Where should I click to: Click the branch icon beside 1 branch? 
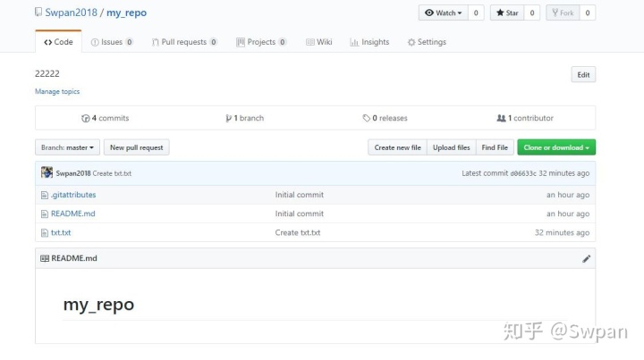point(228,119)
